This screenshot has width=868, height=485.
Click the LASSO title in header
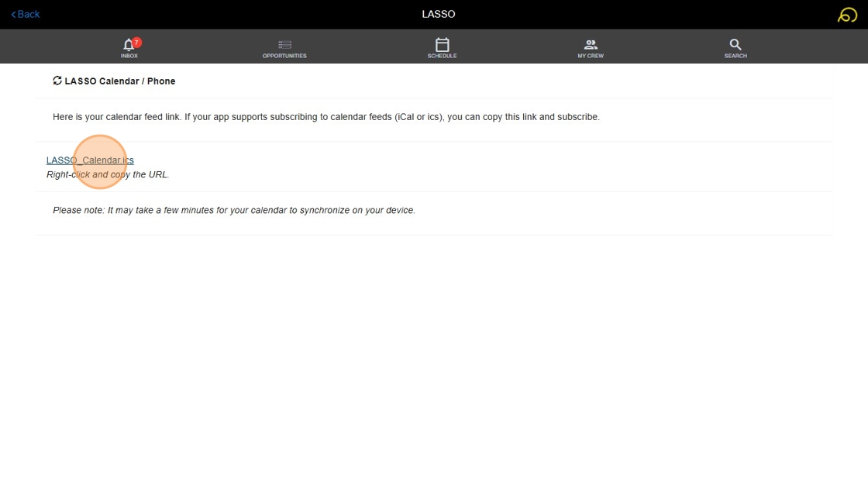[439, 15]
